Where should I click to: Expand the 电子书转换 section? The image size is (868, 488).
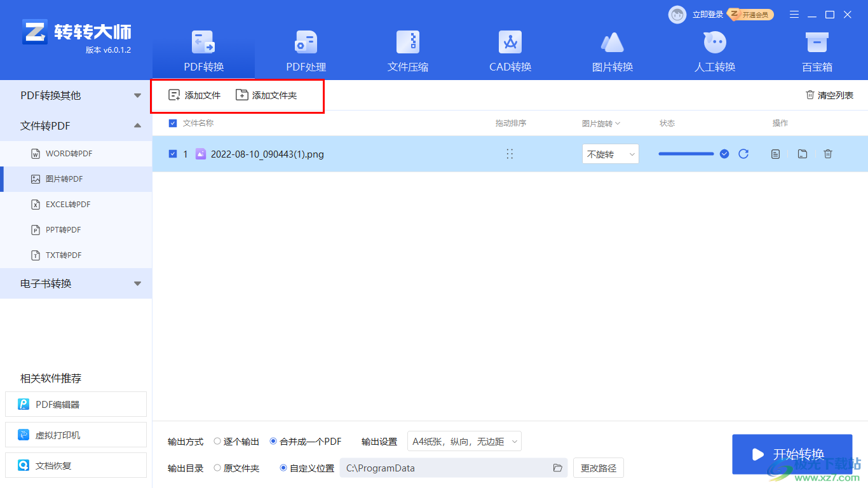76,283
